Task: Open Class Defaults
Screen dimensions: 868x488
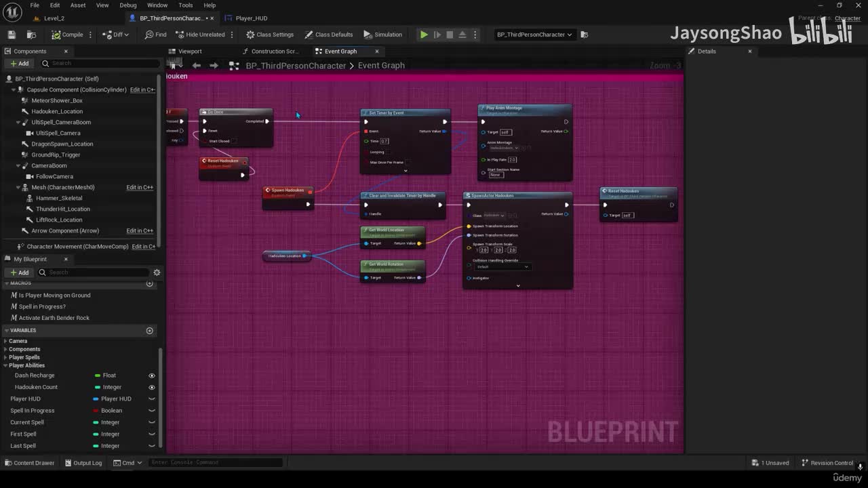Action: click(x=329, y=35)
